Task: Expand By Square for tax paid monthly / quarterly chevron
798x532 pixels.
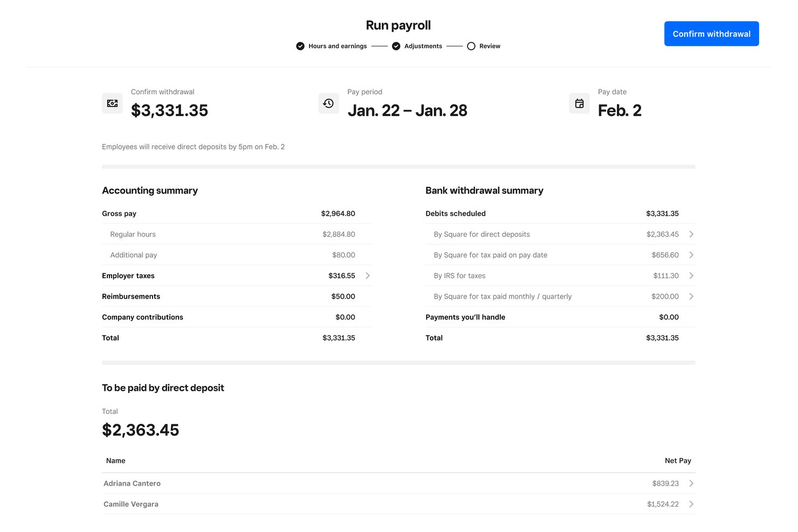Action: tap(691, 296)
